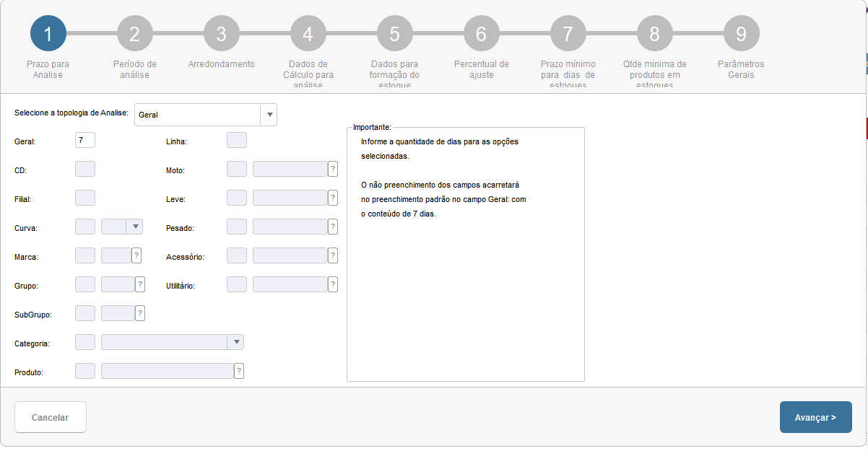This screenshot has height=451, width=868.
Task: Open the Pesado lookup help icon
Action: (x=333, y=227)
